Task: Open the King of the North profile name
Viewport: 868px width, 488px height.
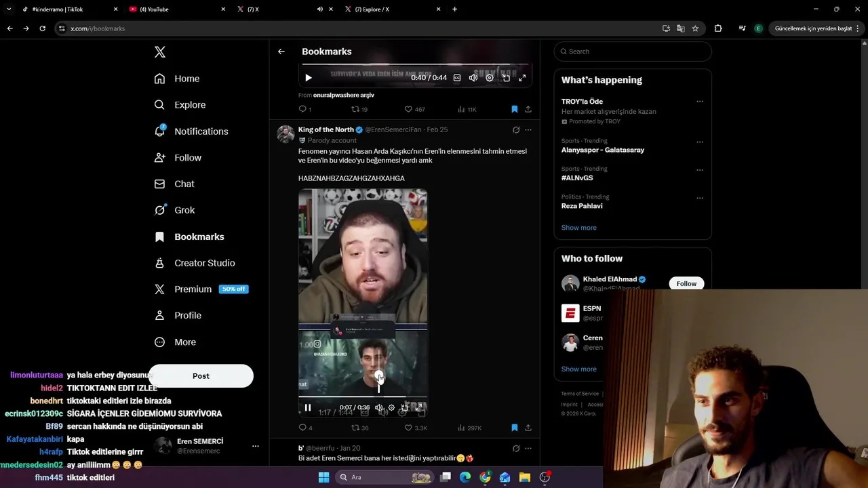Action: tap(326, 129)
